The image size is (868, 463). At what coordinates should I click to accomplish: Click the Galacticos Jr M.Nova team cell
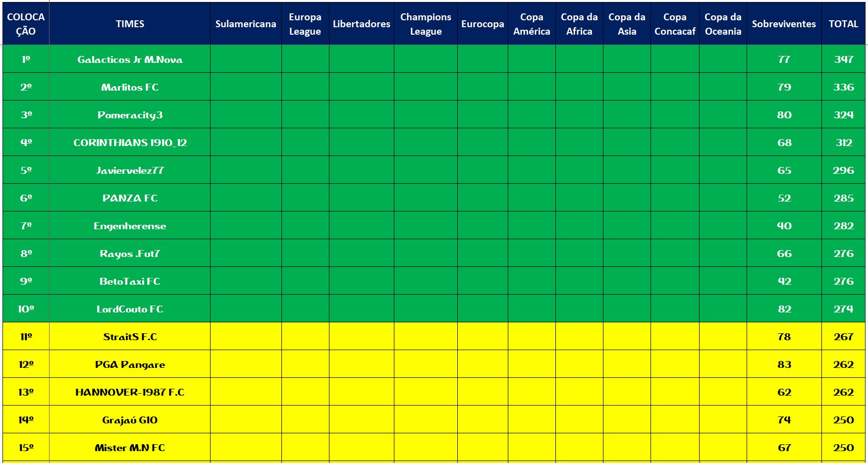[x=130, y=59]
